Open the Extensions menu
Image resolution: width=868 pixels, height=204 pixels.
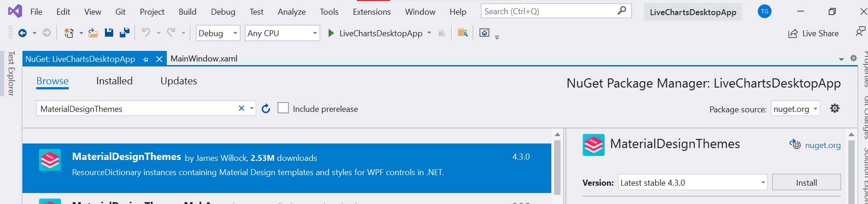(x=372, y=12)
